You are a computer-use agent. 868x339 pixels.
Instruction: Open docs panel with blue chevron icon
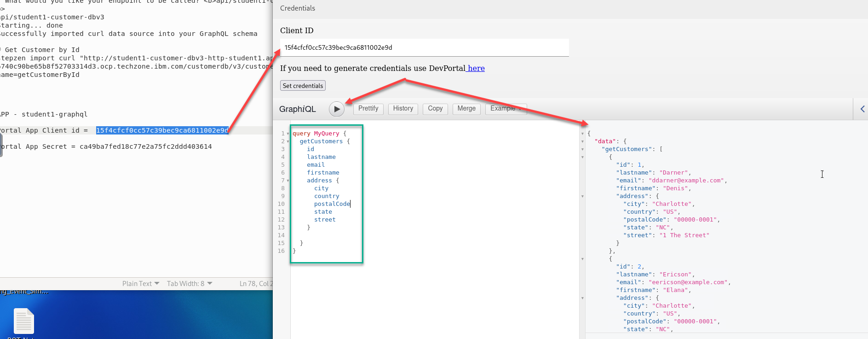coord(862,109)
